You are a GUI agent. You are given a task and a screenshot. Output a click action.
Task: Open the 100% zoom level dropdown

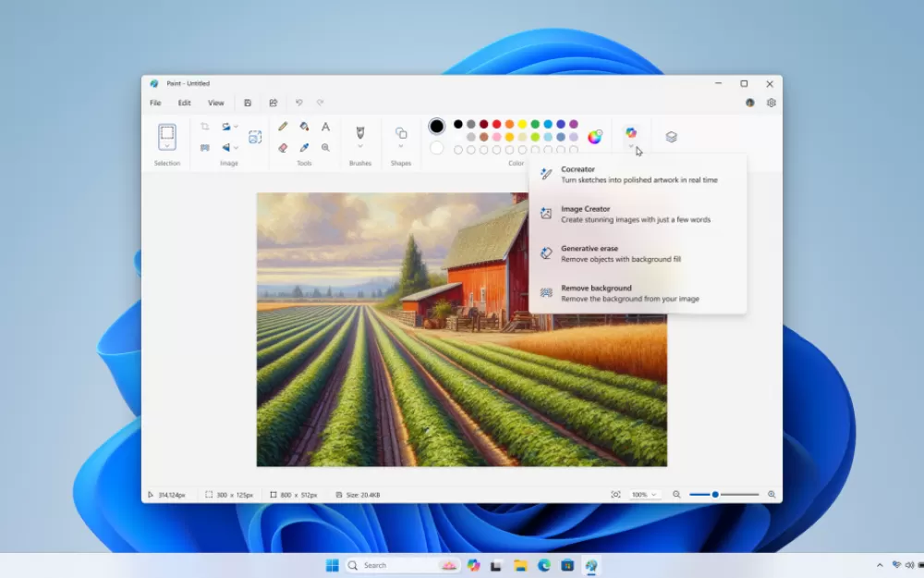[x=644, y=494]
